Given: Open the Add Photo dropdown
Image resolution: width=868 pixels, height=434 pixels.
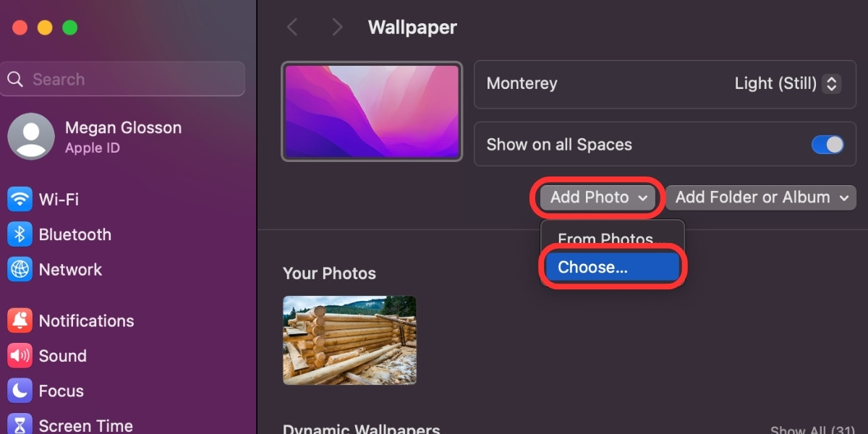Looking at the screenshot, I should pyautogui.click(x=597, y=197).
